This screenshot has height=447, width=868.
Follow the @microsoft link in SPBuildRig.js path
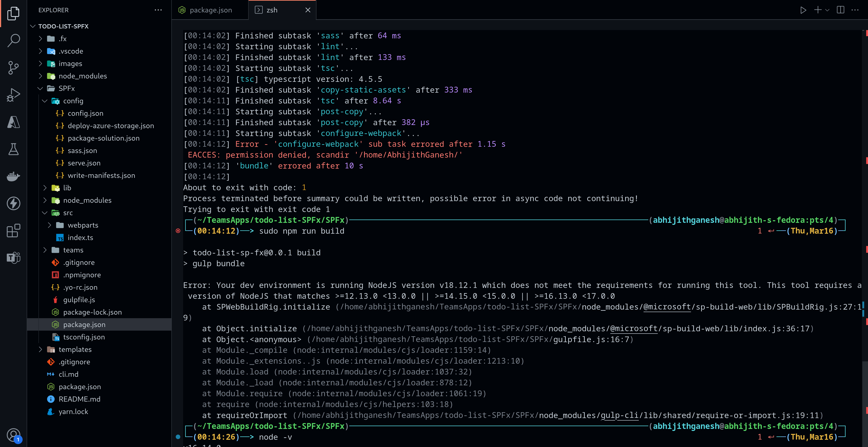coord(667,307)
